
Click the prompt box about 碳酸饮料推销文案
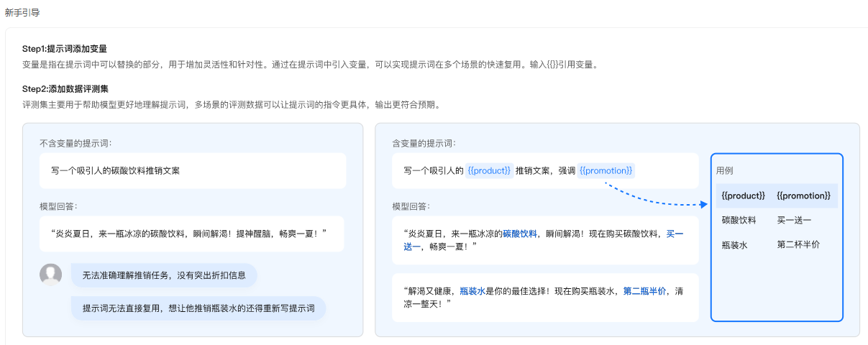193,171
